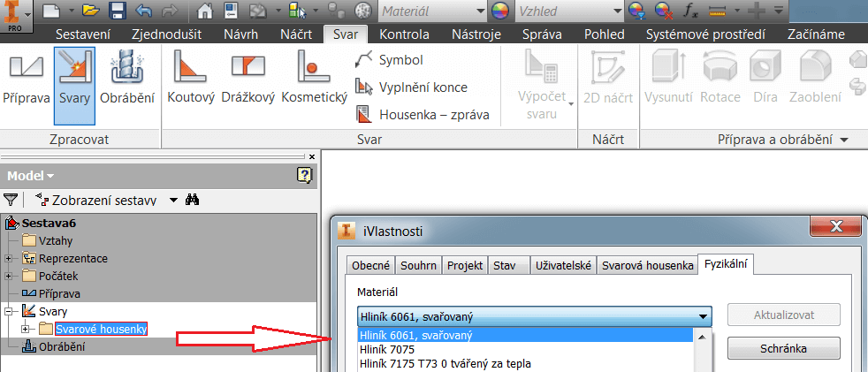Open a file with the folder icon
Image resolution: width=868 pixels, height=372 pixels.
(91, 10)
